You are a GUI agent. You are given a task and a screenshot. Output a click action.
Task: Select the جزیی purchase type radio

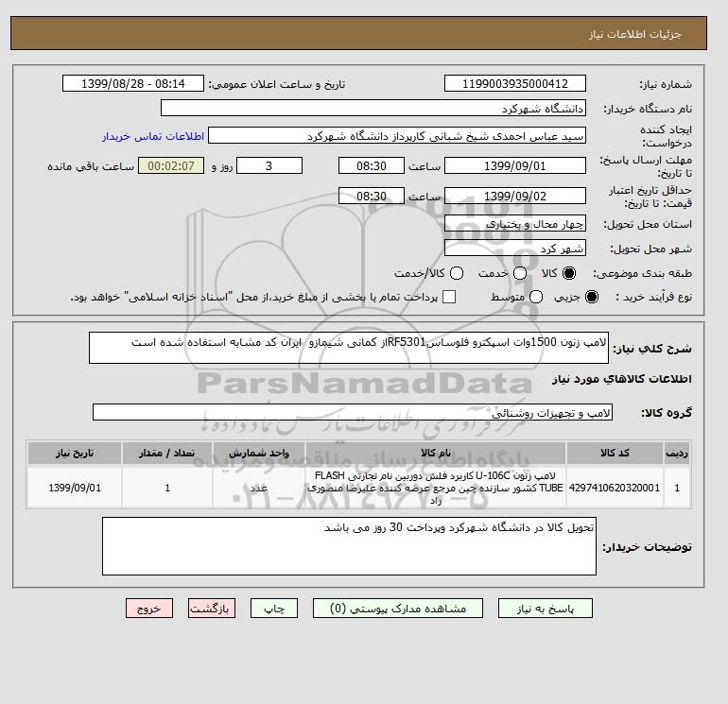click(x=592, y=297)
